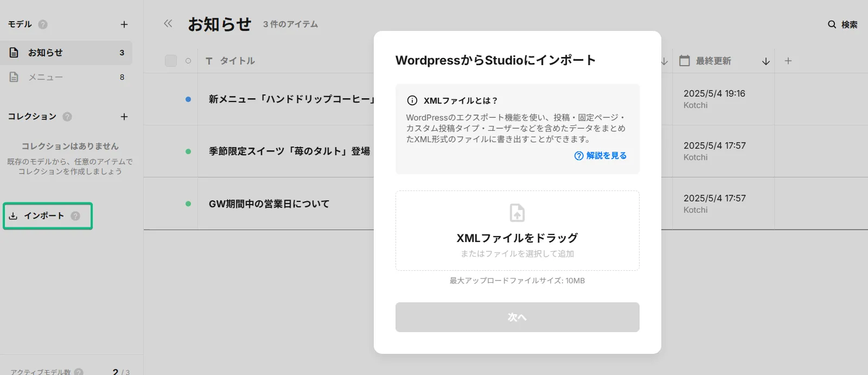The width and height of the screenshot is (868, 375).
Task: Click the 検索 search button
Action: click(x=843, y=24)
